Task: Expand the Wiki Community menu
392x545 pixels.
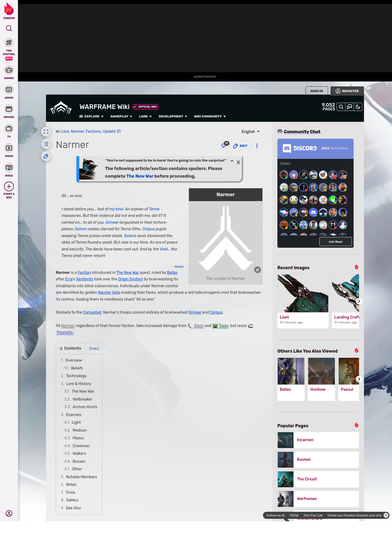Action: point(210,116)
